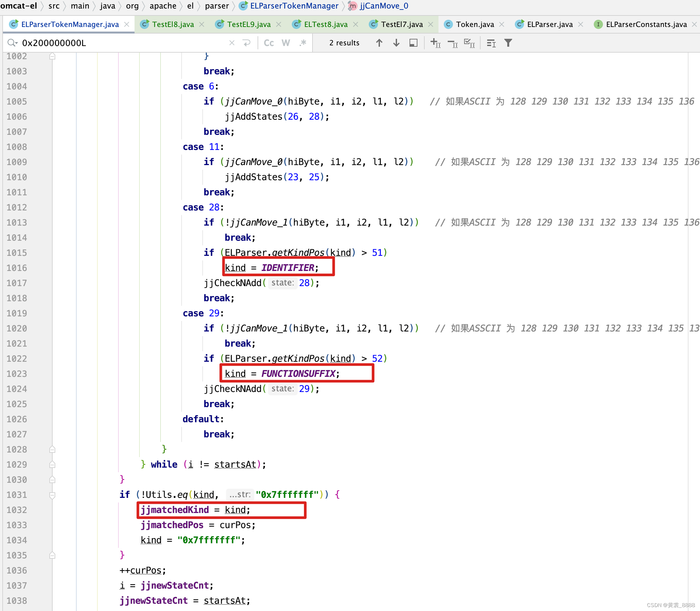The image size is (700, 611).
Task: Clear the search text with the X icon
Action: [232, 43]
